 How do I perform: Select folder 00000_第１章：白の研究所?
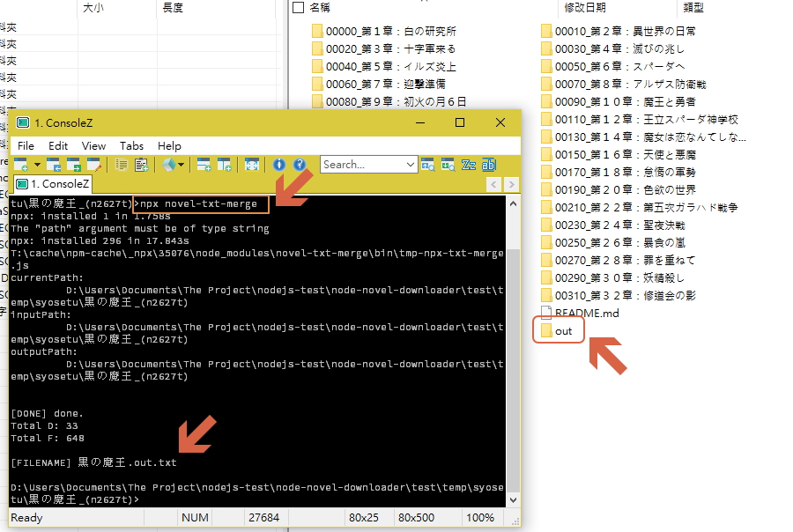(384, 32)
